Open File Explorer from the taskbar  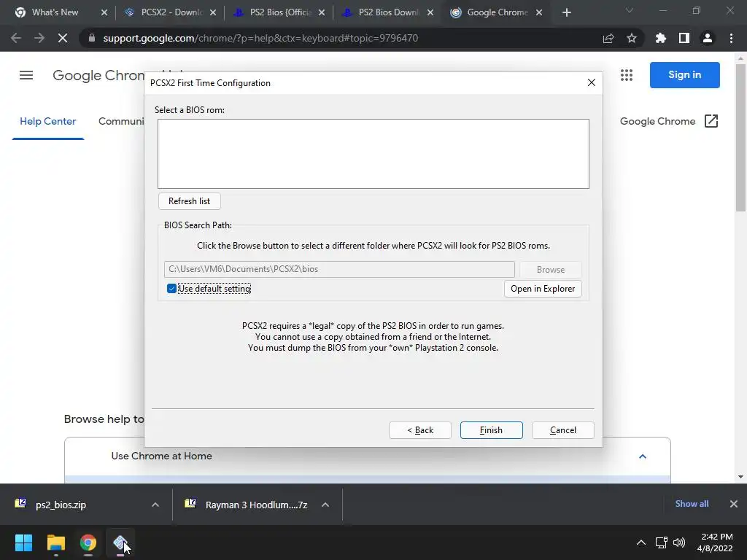[55, 542]
